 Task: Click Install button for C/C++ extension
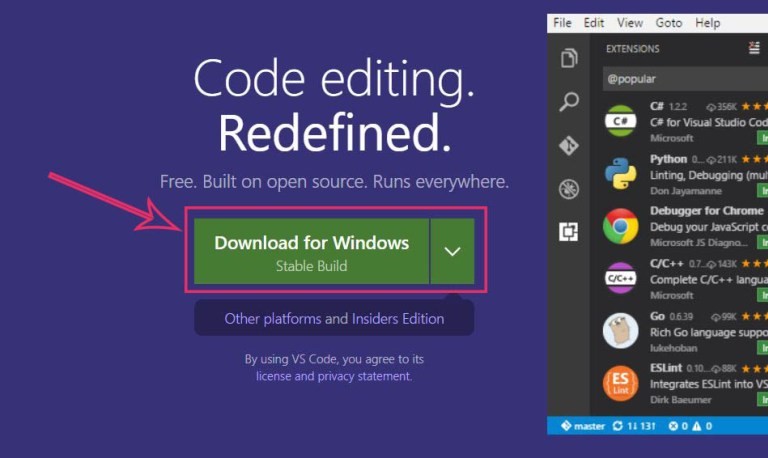[x=763, y=295]
